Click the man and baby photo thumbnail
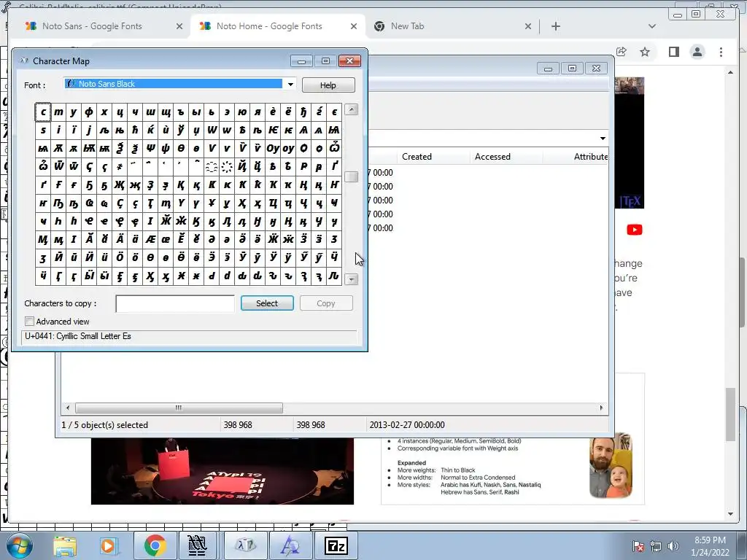Viewport: 747px width, 560px height. pos(611,464)
